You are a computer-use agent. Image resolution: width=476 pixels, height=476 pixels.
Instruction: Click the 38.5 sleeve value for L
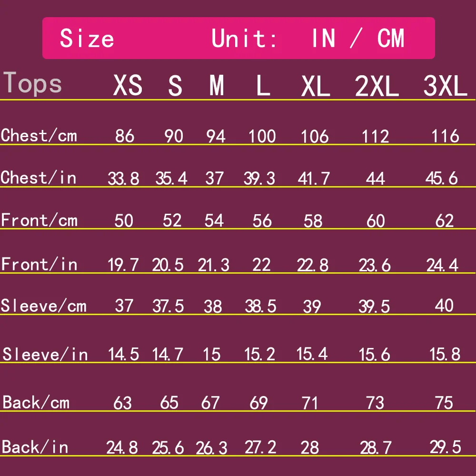click(x=260, y=306)
